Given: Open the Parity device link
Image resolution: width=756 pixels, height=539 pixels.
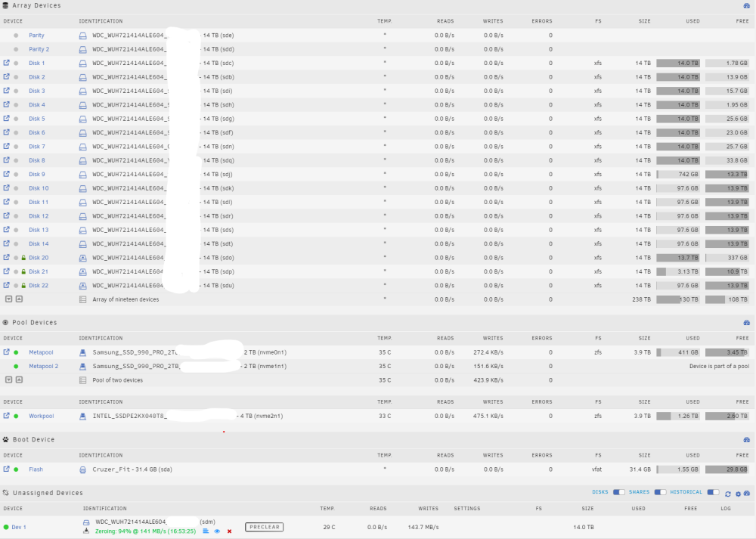Looking at the screenshot, I should point(36,36).
